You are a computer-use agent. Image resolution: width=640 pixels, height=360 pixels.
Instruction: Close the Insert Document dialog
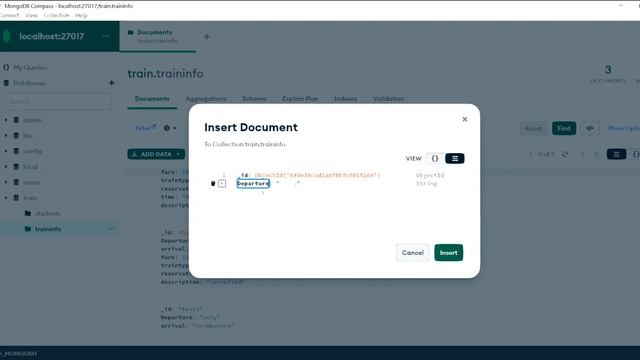point(464,119)
